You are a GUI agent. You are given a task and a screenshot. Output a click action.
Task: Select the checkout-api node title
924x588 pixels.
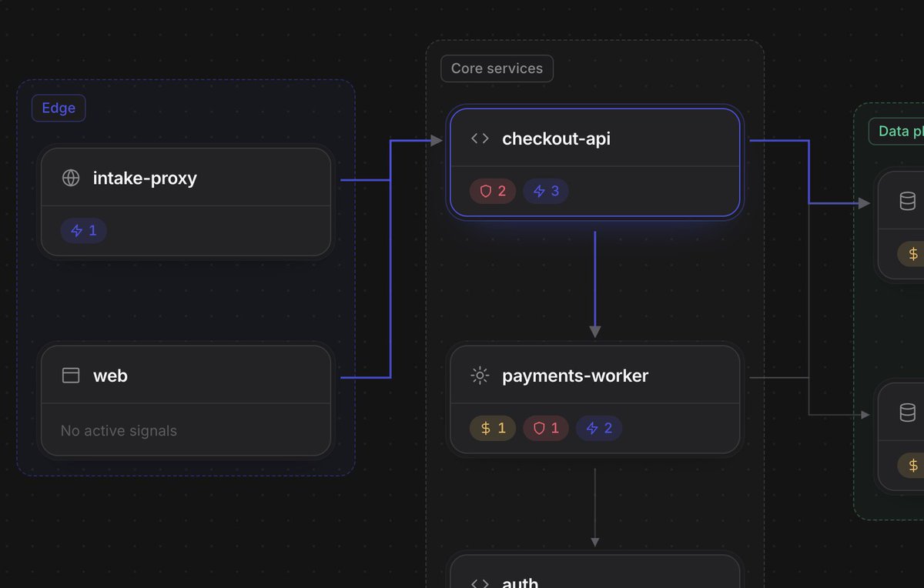(556, 139)
